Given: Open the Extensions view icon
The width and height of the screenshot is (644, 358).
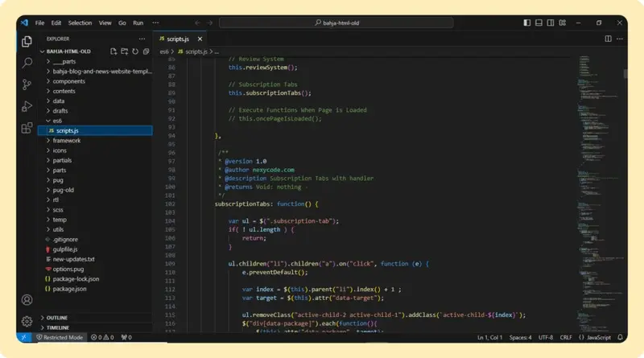Looking at the screenshot, I should click(27, 128).
